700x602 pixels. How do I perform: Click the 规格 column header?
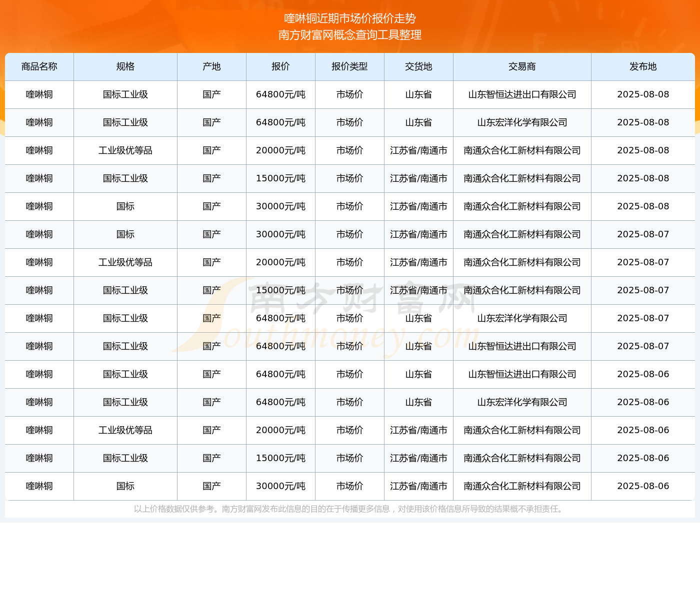click(x=125, y=66)
